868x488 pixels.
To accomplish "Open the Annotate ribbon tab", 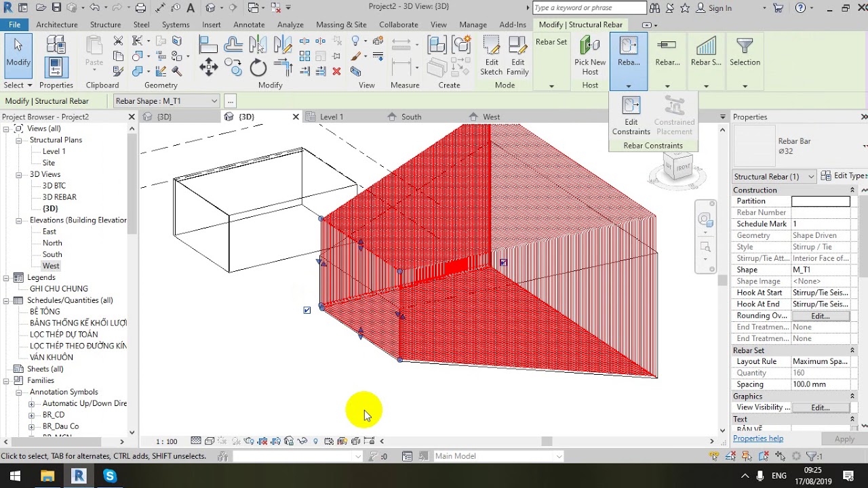I will pos(249,24).
